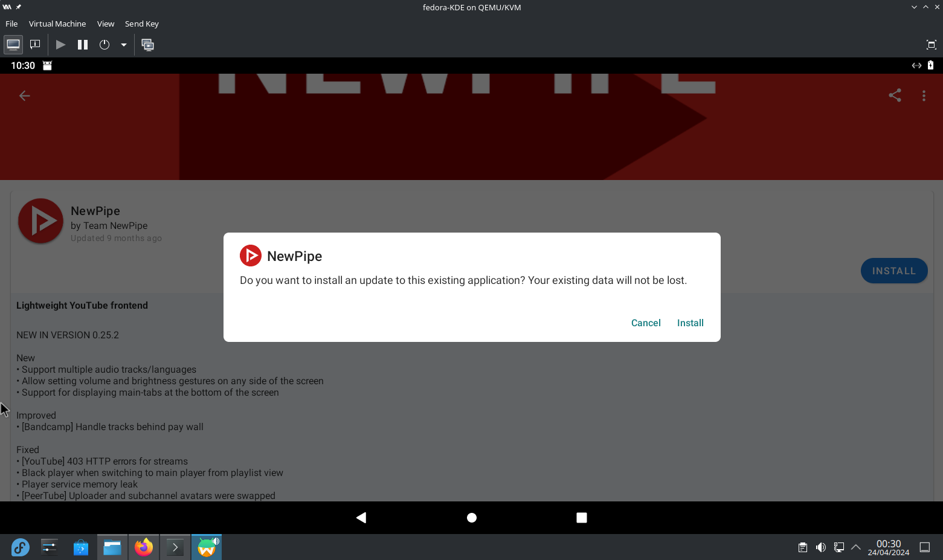943x560 pixels.
Task: Open the Konsole terminal
Action: tap(175, 547)
